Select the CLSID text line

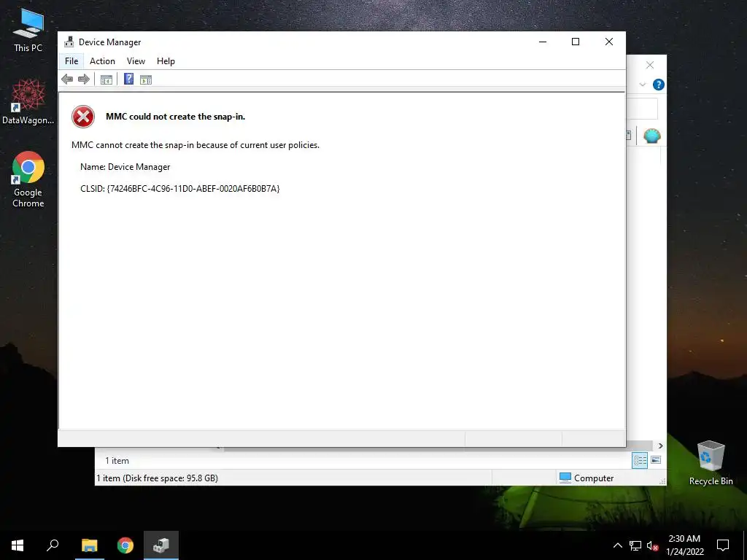[x=180, y=189]
